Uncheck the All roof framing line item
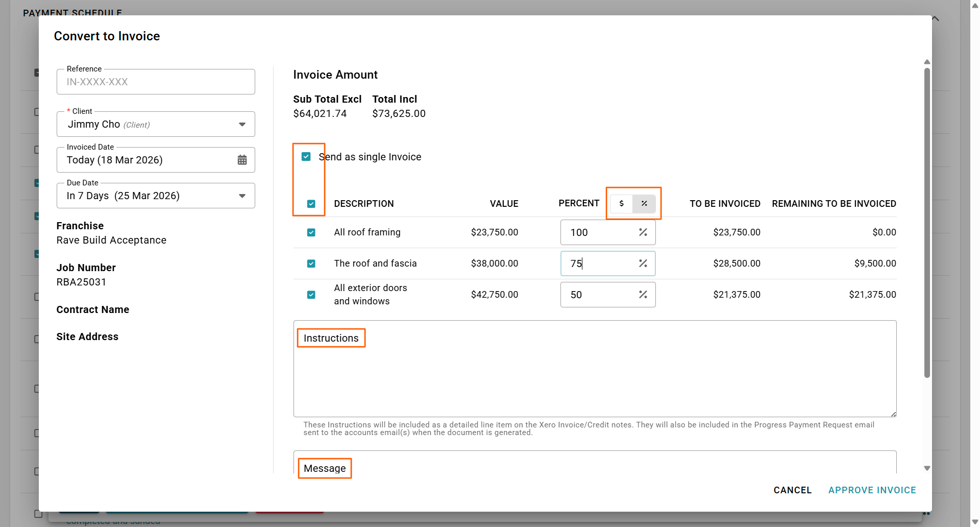 tap(311, 232)
